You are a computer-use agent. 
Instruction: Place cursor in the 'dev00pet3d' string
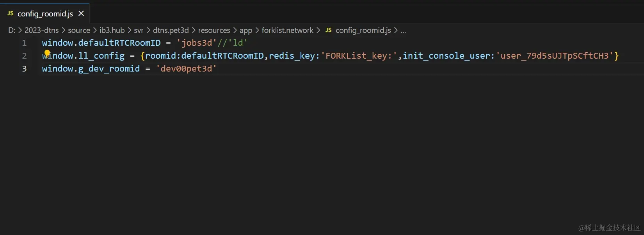186,69
